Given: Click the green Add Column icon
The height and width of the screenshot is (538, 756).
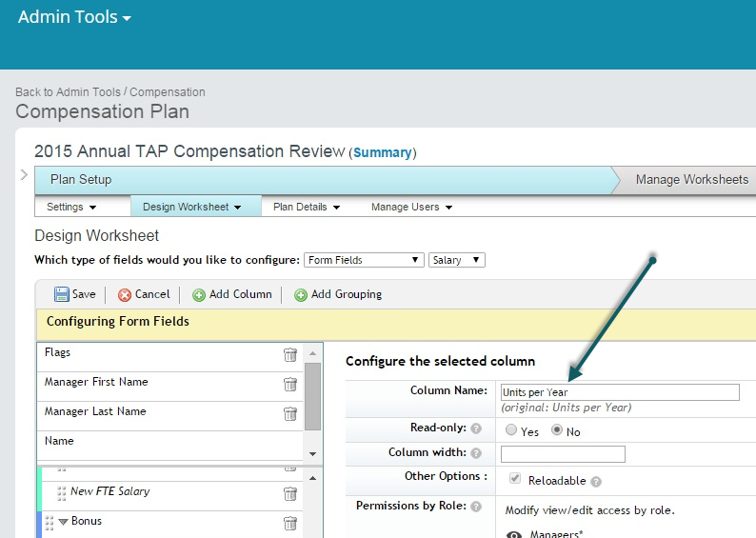Looking at the screenshot, I should (x=199, y=295).
